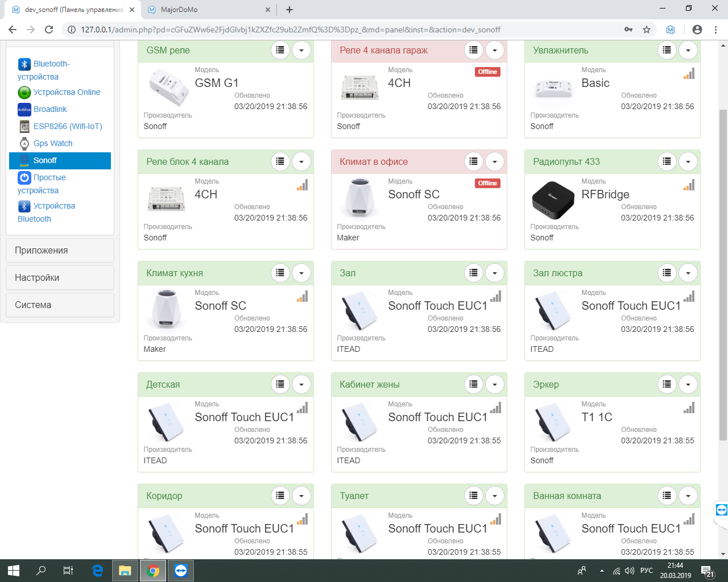Open list menu for Ванная комната card
This screenshot has height=582, width=728.
(x=667, y=496)
